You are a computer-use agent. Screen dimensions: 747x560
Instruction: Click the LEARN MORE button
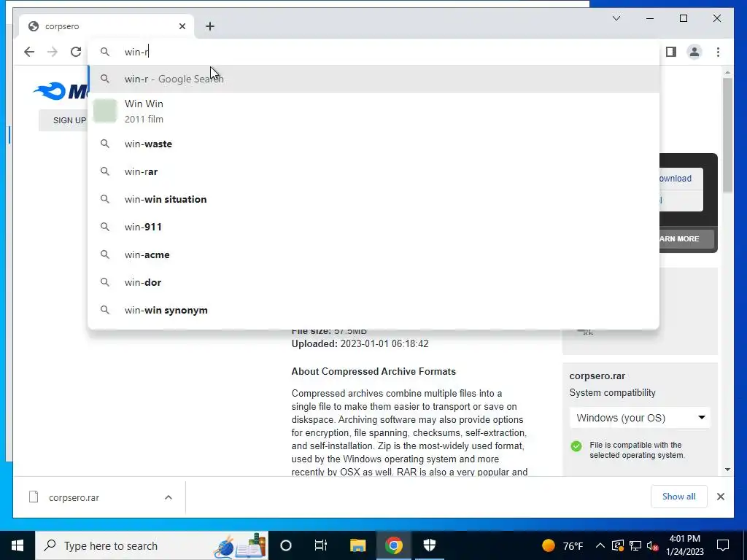[686, 239]
